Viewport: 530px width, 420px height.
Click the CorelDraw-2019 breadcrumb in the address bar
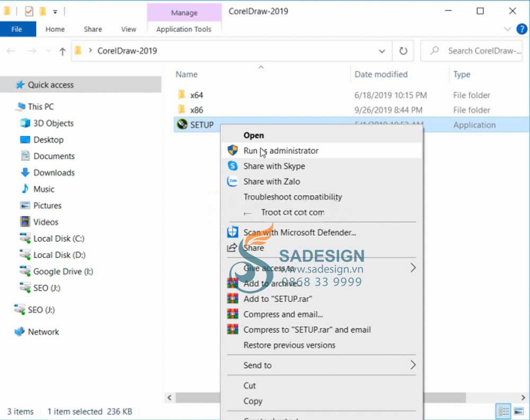pyautogui.click(x=127, y=51)
